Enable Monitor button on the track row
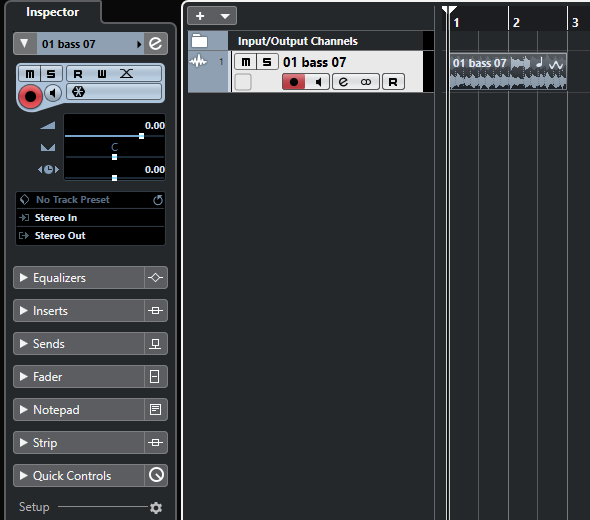This screenshot has width=590, height=520. (318, 82)
